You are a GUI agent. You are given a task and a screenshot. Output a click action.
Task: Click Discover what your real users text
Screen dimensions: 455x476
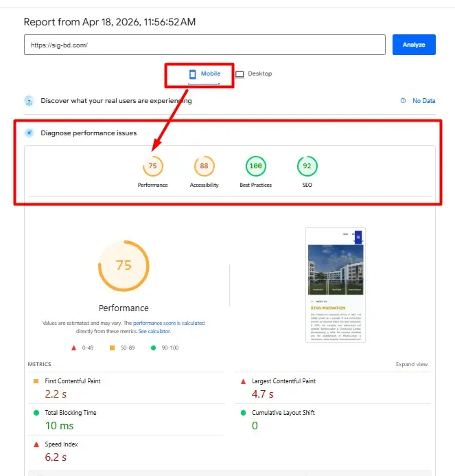click(x=116, y=101)
